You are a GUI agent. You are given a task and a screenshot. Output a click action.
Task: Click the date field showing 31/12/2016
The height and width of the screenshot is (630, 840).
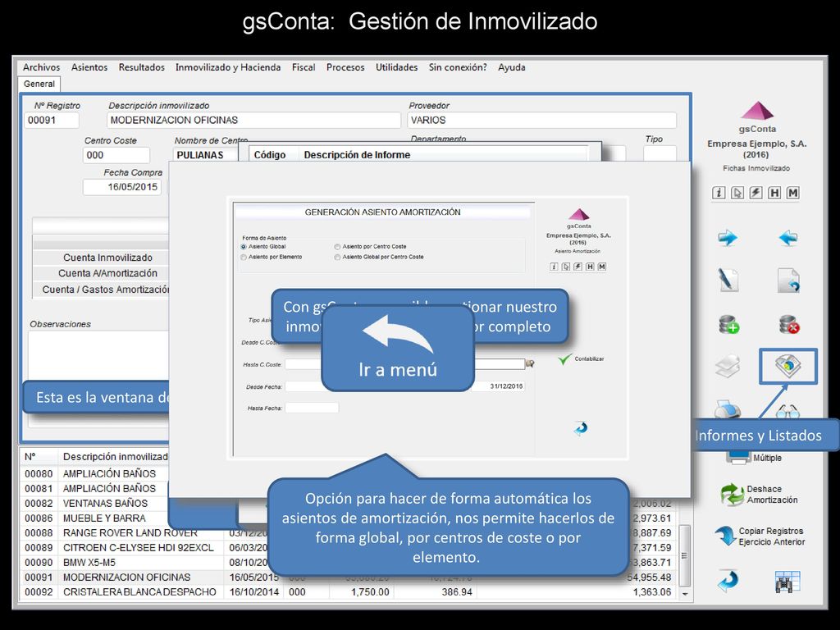coord(500,386)
